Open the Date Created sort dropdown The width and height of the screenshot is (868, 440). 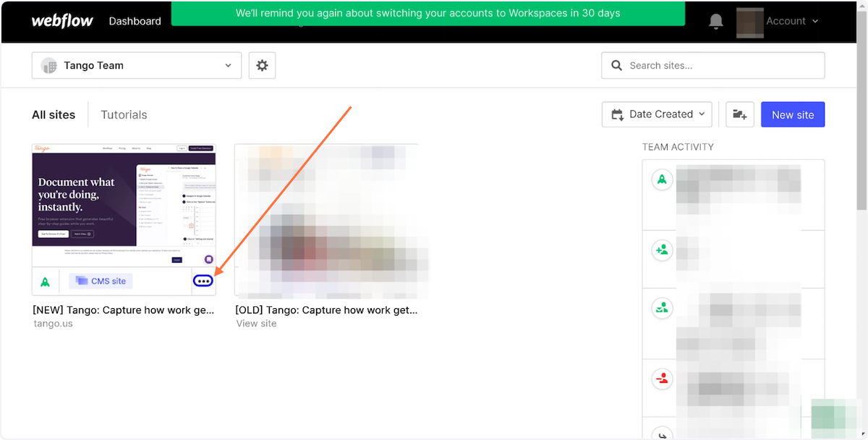tap(657, 114)
